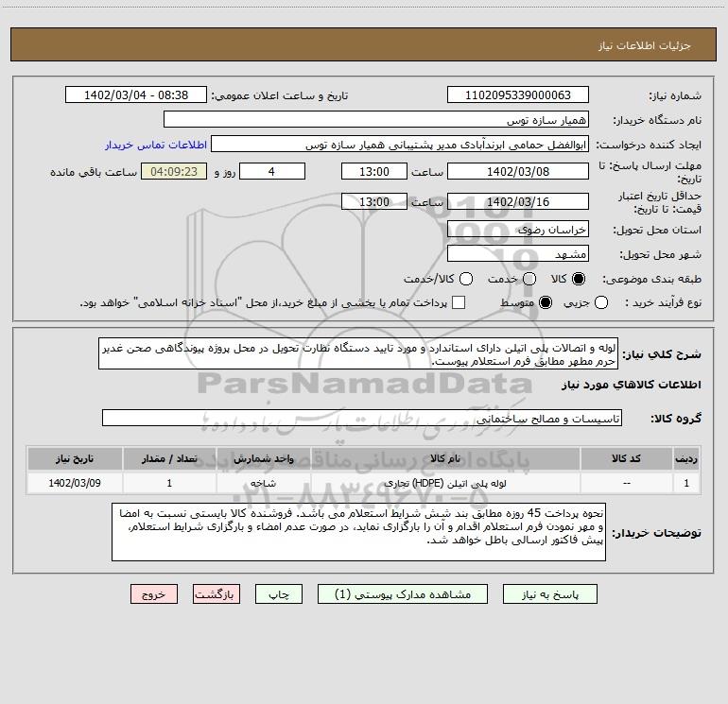The height and width of the screenshot is (704, 728).
Task: Click the city field مشهد
Action: click(518, 254)
